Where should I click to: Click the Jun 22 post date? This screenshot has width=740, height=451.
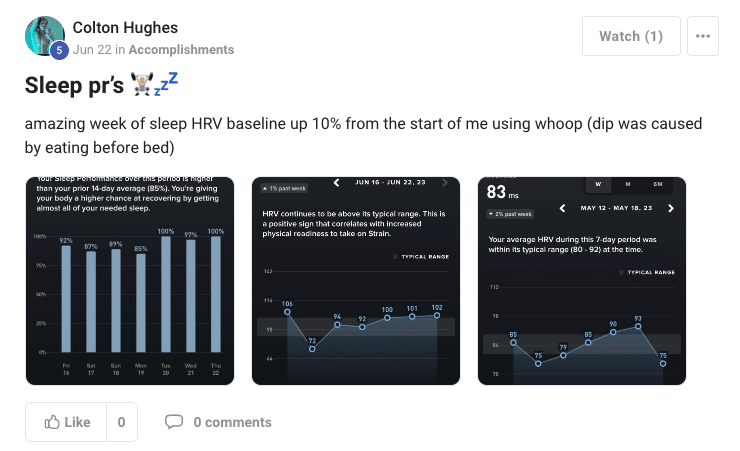click(x=90, y=49)
